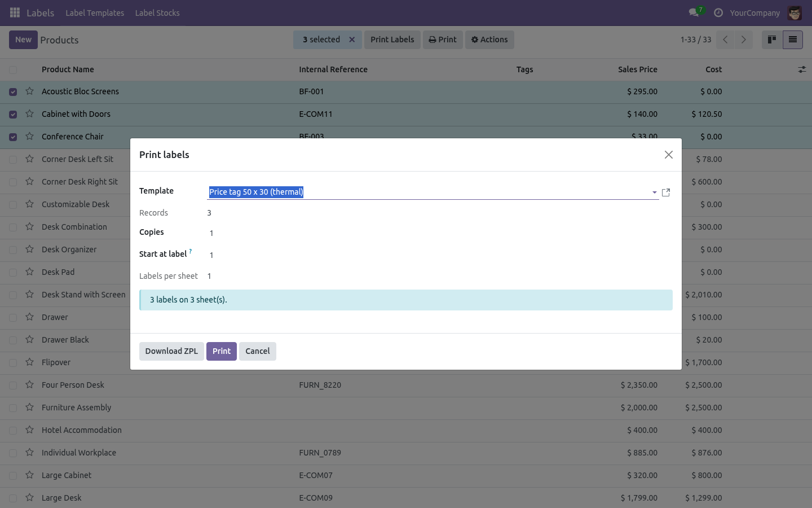Viewport: 812px width, 508px height.
Task: Go to next page arrow
Action: (x=743, y=40)
